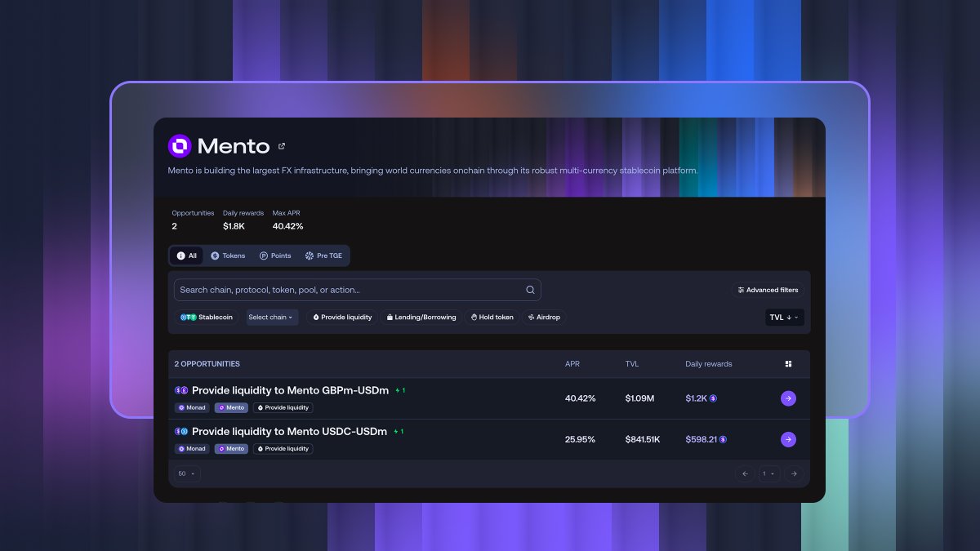Click Monad tag in USDC-USDm row

coord(192,448)
